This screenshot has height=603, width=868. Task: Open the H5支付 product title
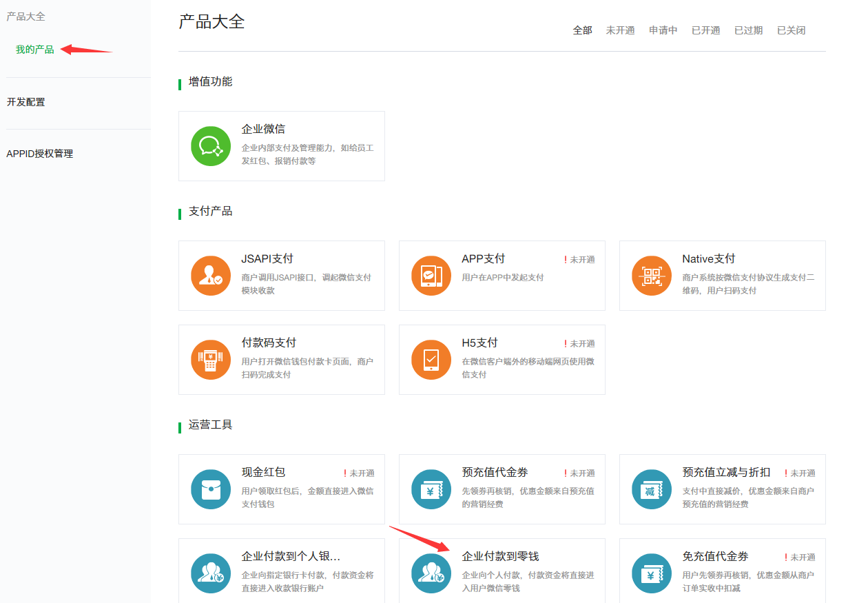point(480,343)
